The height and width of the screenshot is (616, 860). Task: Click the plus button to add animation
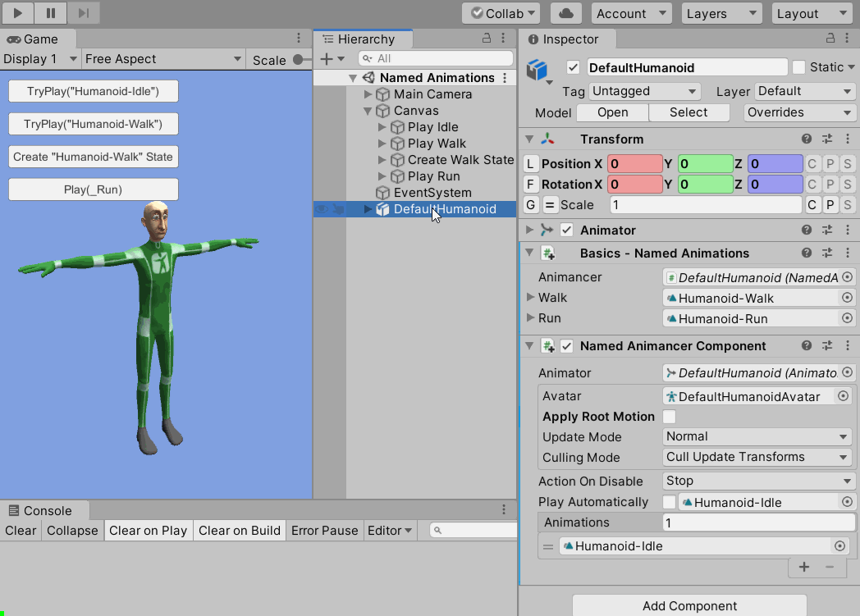click(x=804, y=567)
